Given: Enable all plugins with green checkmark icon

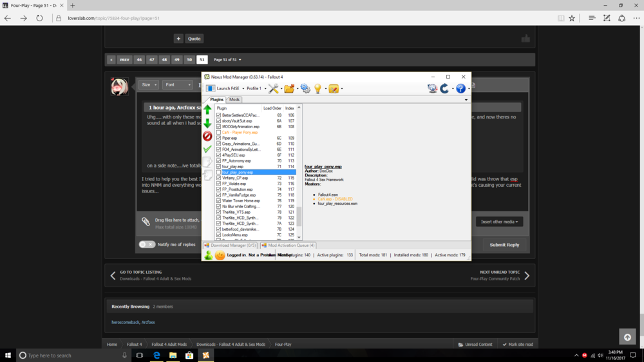Looking at the screenshot, I should pyautogui.click(x=207, y=149).
